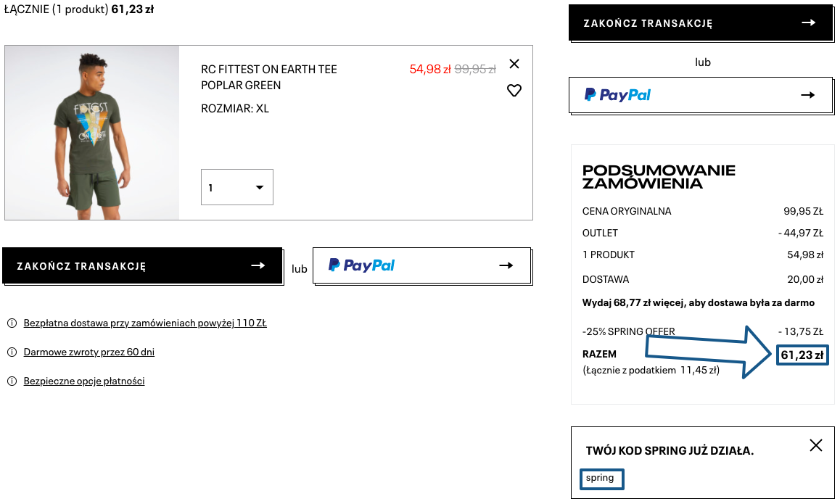Open the green tee product thumbnail

click(x=92, y=133)
